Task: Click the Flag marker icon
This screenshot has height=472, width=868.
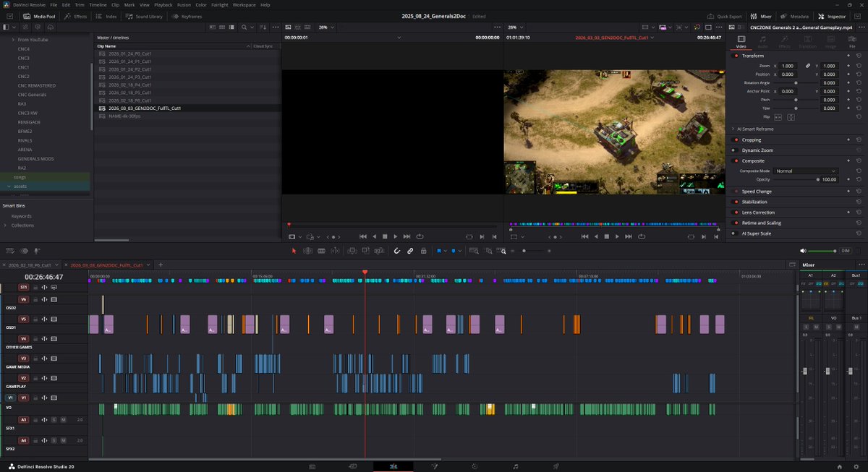Action: [438, 251]
